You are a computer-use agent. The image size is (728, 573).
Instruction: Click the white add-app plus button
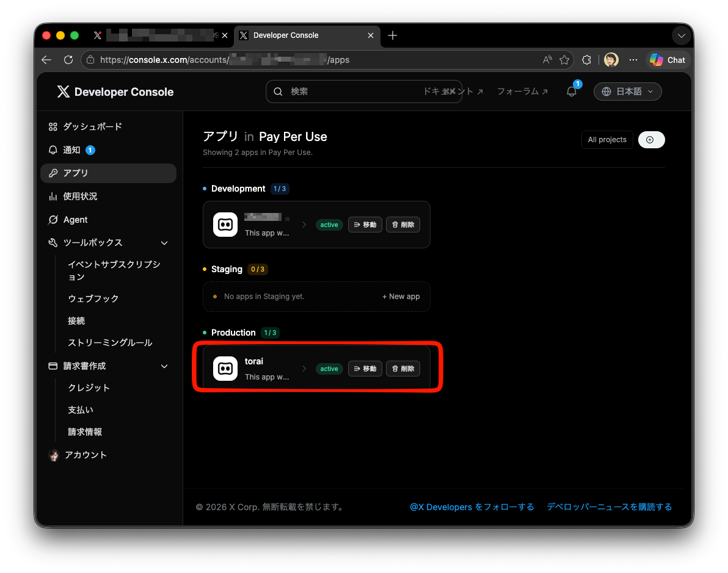click(x=651, y=140)
